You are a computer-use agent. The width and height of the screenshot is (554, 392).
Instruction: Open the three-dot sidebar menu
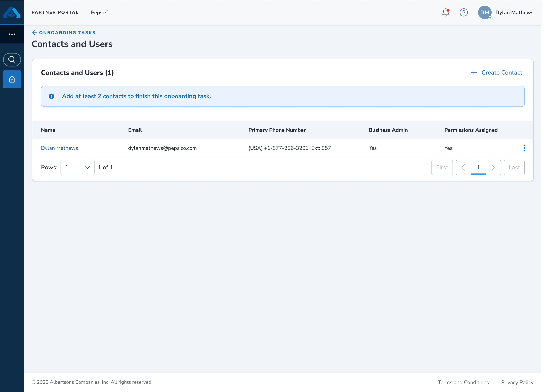pyautogui.click(x=12, y=34)
